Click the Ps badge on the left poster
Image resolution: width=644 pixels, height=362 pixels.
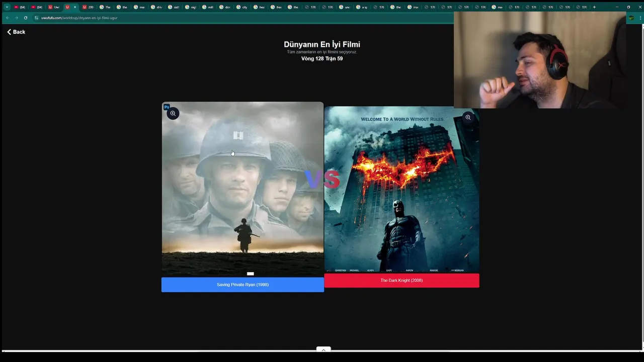pyautogui.click(x=167, y=107)
